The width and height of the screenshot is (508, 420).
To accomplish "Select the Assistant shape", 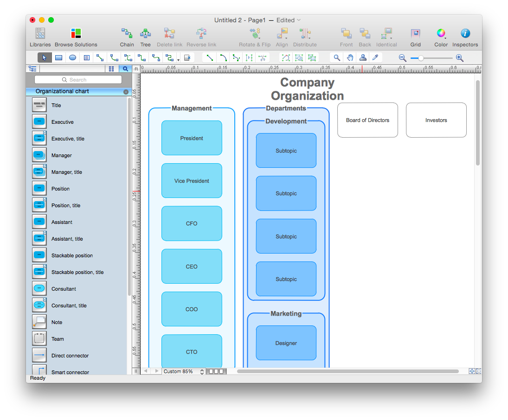I will click(x=39, y=222).
